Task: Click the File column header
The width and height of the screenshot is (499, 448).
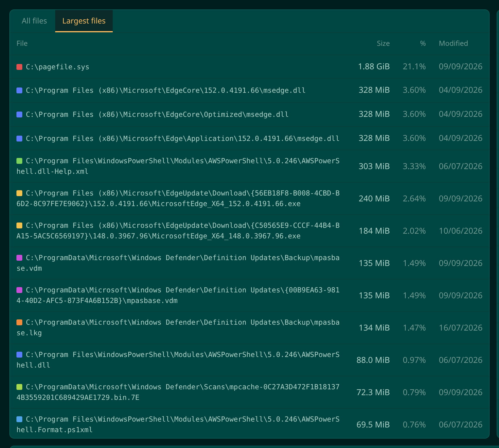Action: [22, 43]
